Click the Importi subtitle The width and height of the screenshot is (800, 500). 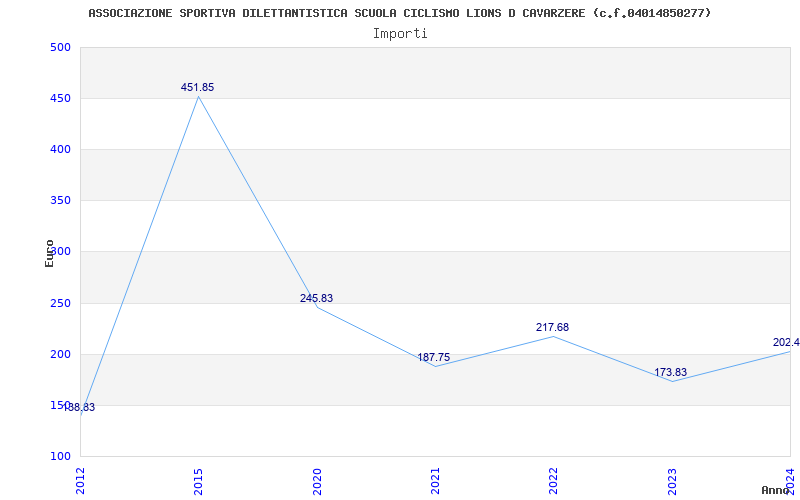coord(400,34)
